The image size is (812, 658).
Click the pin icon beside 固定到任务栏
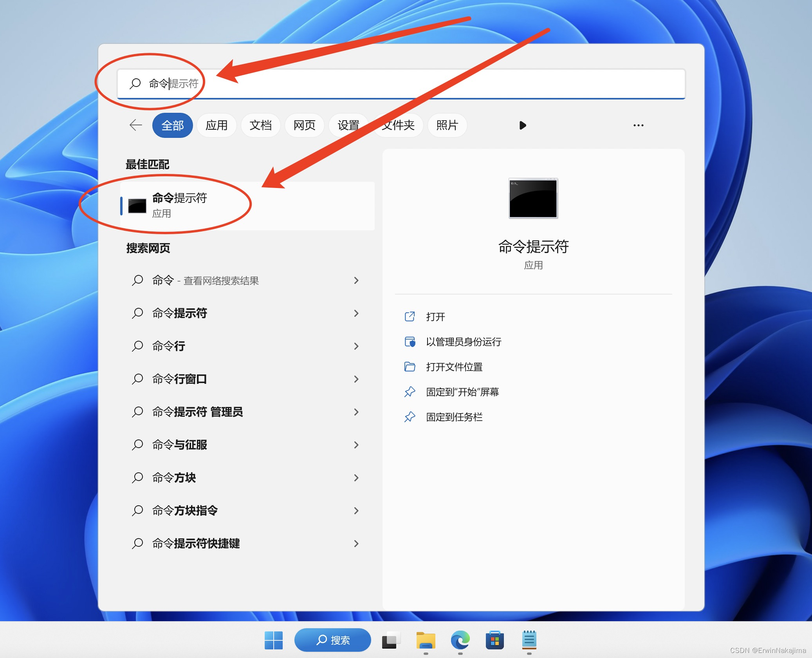[x=410, y=417]
